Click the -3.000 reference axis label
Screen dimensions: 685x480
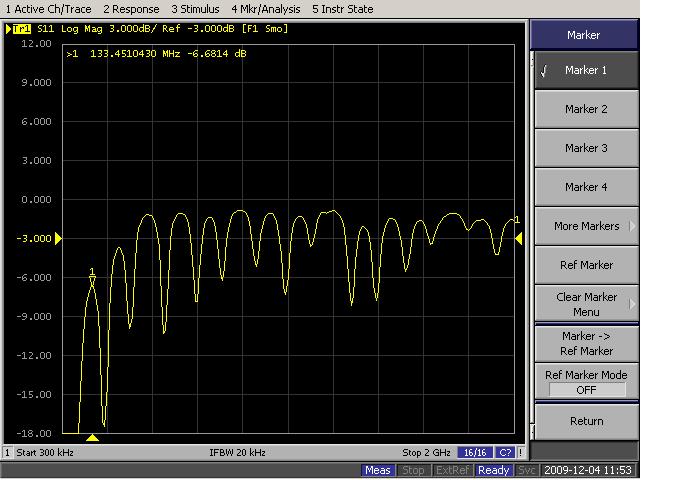[34, 238]
